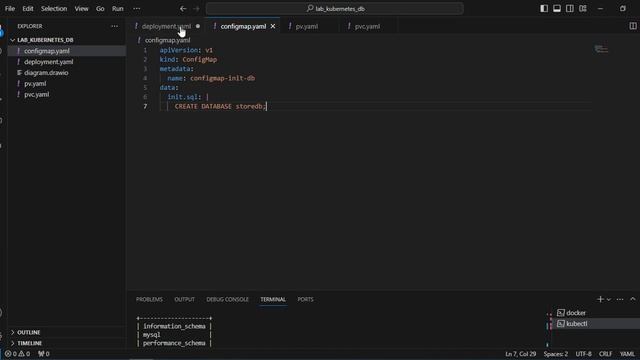The image size is (640, 360).
Task: Change the YAML language mode
Action: click(627, 354)
